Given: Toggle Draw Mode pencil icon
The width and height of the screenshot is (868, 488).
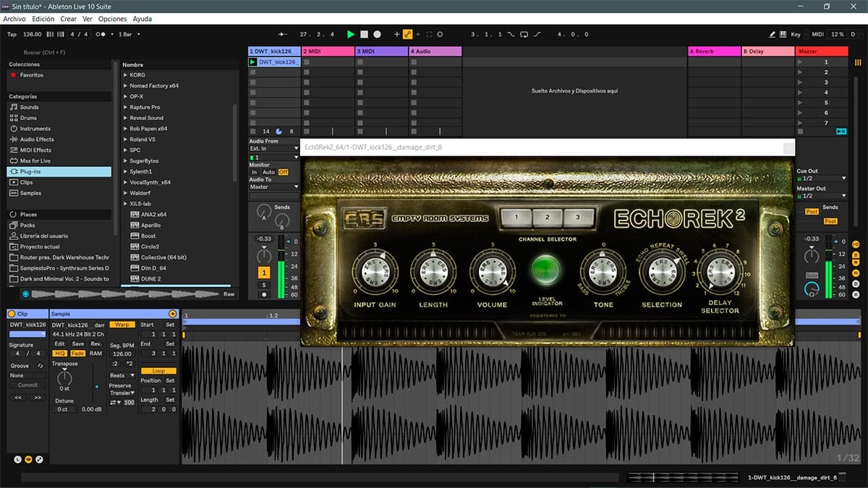Looking at the screenshot, I should 773,34.
